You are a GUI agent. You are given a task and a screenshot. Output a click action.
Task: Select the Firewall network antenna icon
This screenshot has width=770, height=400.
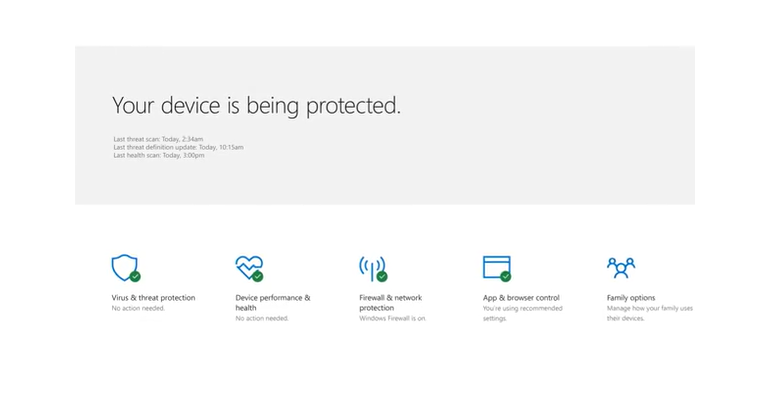point(373,268)
